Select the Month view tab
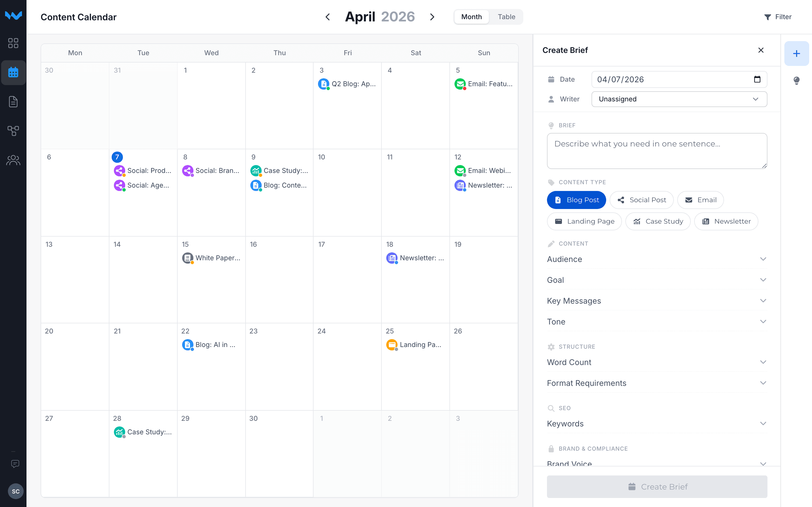 point(471,16)
